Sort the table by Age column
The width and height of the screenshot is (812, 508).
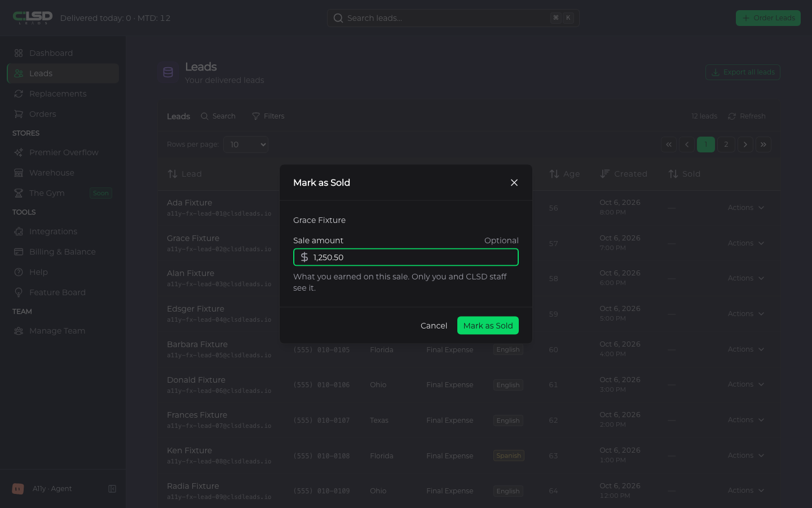click(564, 174)
